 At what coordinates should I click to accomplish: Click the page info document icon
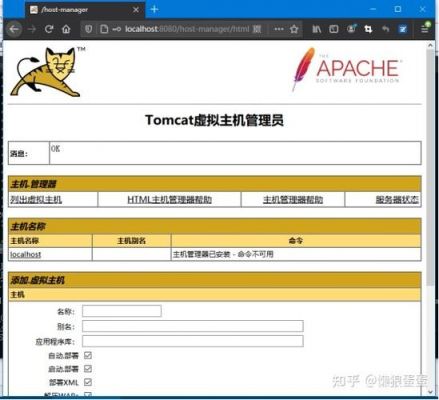click(x=104, y=29)
